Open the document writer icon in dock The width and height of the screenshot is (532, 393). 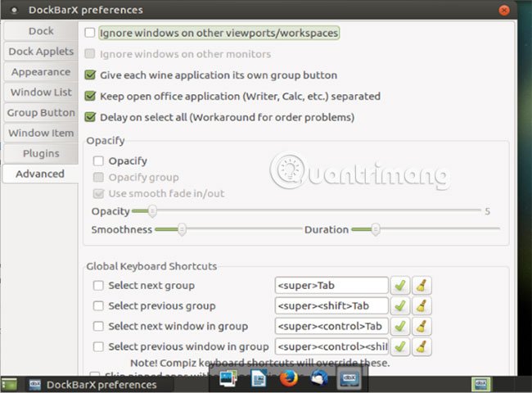(259, 378)
